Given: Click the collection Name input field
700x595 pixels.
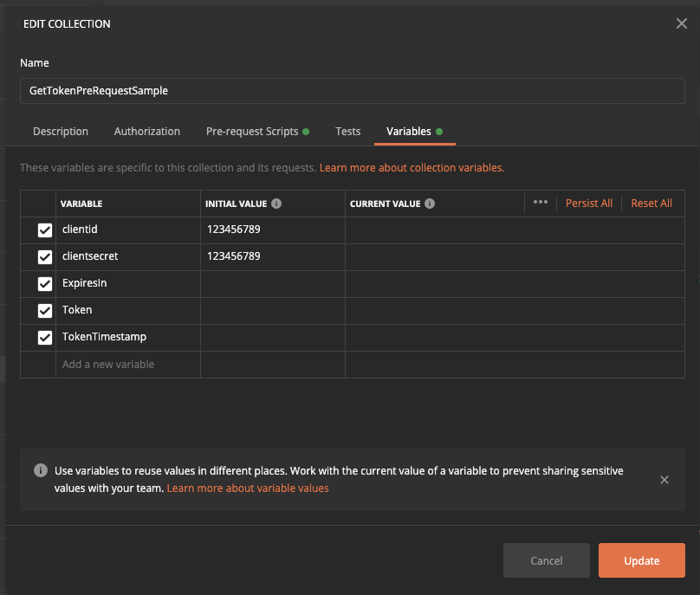Looking at the screenshot, I should pyautogui.click(x=350, y=90).
